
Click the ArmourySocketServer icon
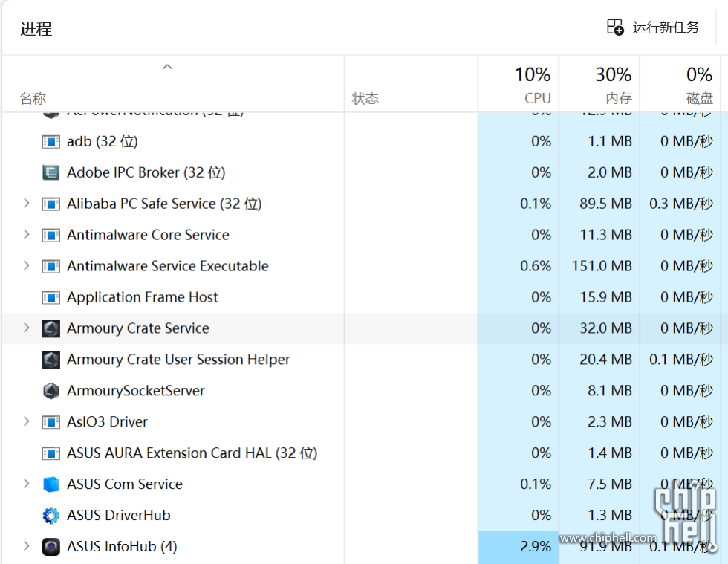[51, 391]
